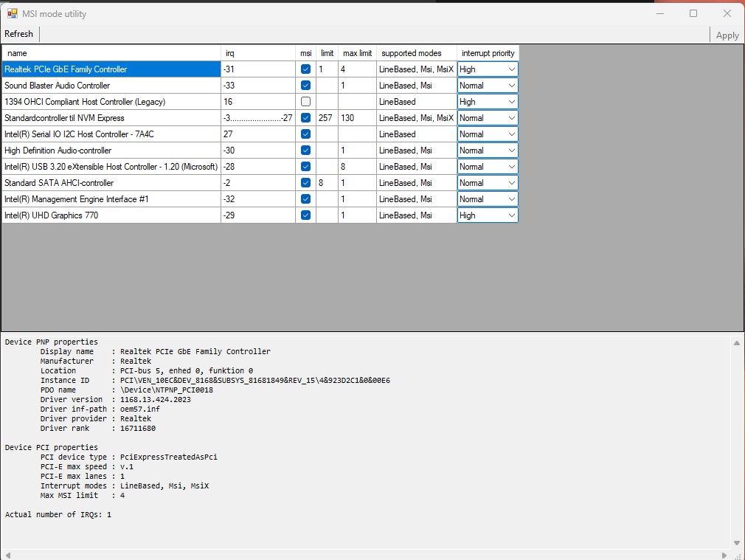
Task: Click supported modes cell of Intel Serial IO I2C
Action: (x=417, y=134)
